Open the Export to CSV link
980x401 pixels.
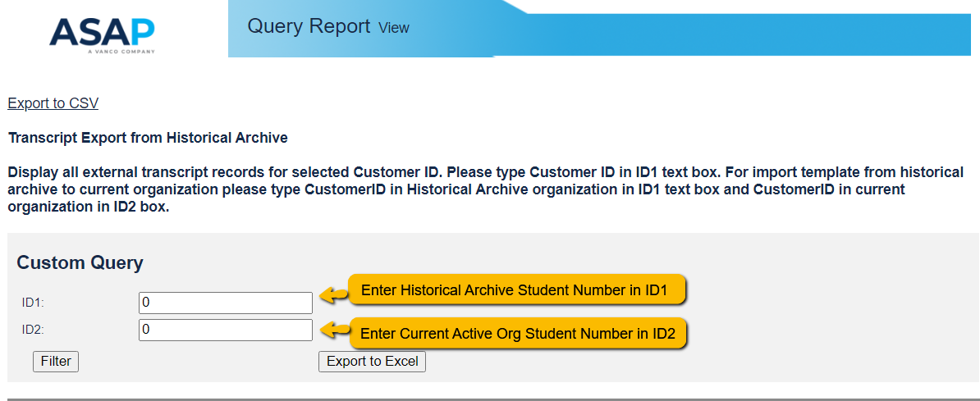(x=53, y=103)
